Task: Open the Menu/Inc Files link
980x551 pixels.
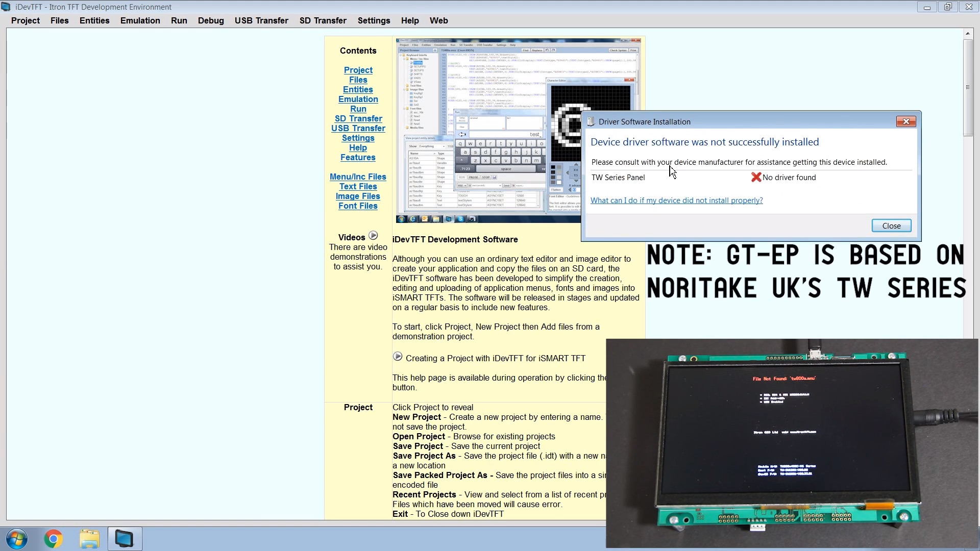Action: click(x=358, y=177)
